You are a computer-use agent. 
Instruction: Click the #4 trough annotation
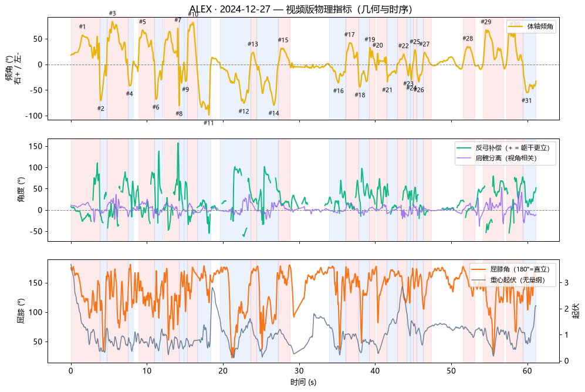point(130,94)
